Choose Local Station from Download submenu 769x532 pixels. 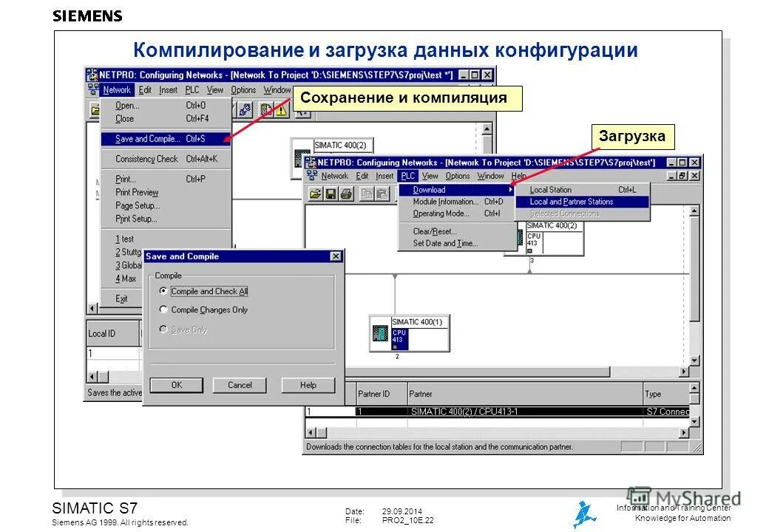[583, 190]
